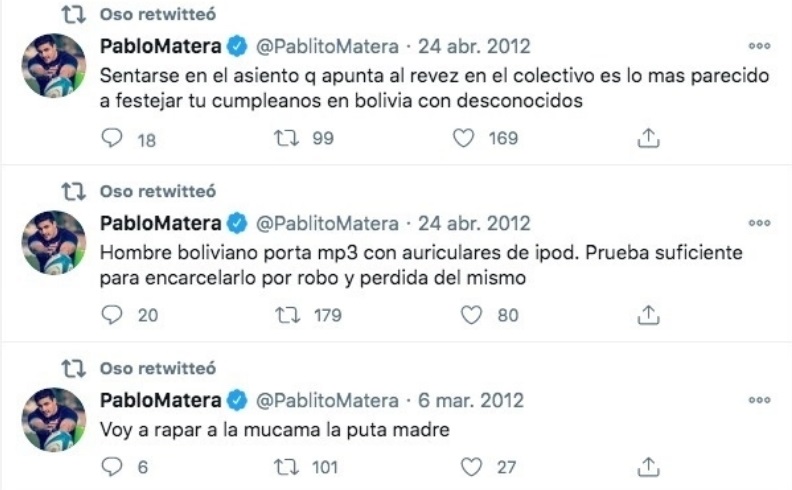
Task: Share the first tweet about the colectivo
Action: (648, 139)
